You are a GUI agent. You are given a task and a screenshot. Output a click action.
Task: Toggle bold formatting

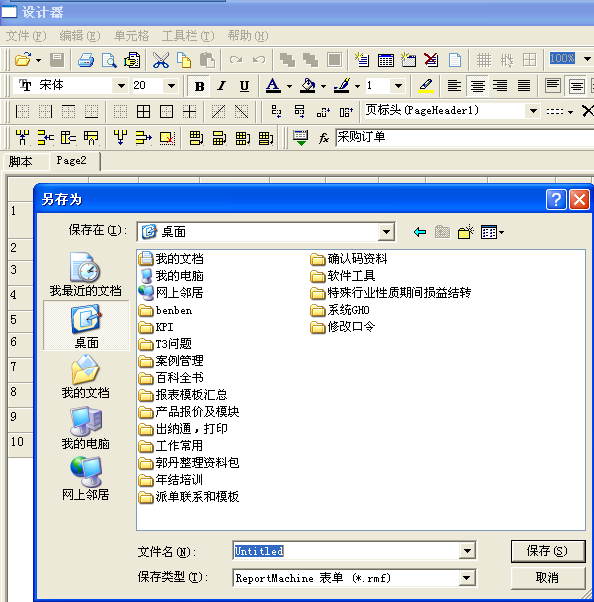[199, 86]
